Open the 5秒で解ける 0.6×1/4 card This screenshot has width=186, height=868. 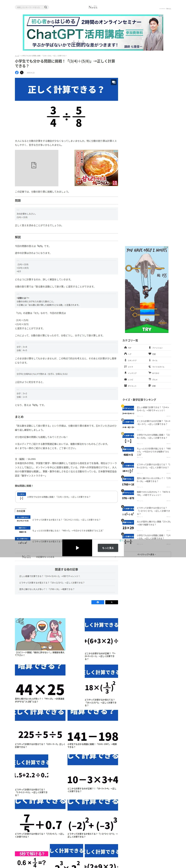pos(32,856)
